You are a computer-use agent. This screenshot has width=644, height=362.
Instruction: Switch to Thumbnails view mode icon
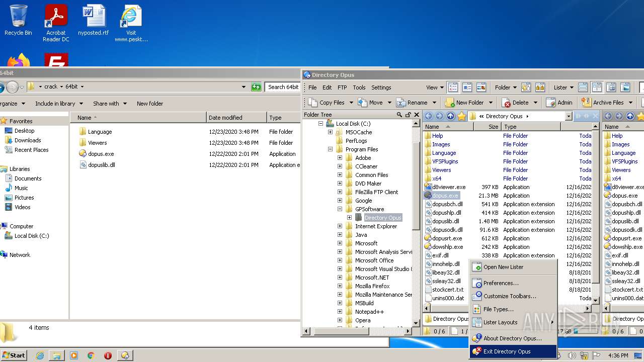(x=481, y=87)
